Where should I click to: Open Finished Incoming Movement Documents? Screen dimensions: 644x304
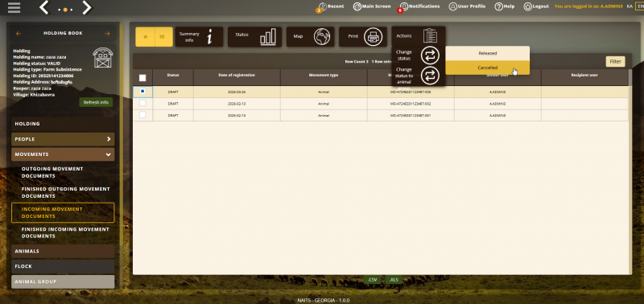click(63, 232)
